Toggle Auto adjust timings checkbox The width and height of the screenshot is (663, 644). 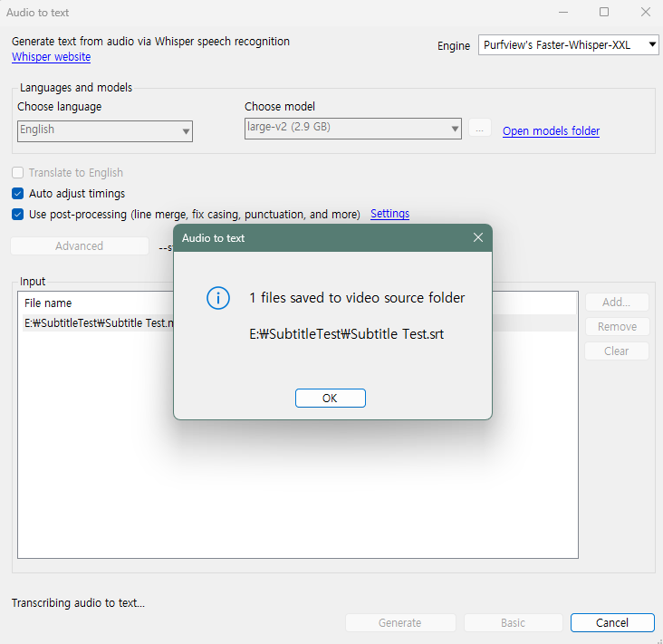18,194
